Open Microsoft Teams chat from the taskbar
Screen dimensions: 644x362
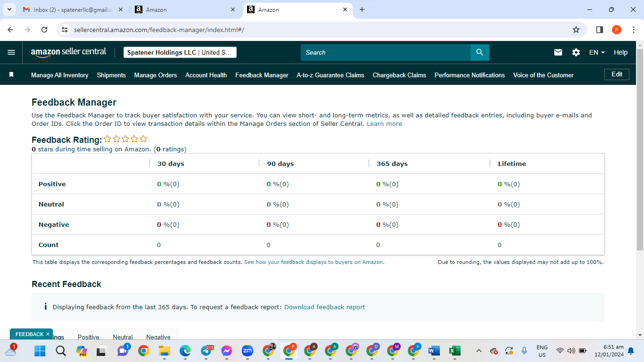[x=123, y=351]
